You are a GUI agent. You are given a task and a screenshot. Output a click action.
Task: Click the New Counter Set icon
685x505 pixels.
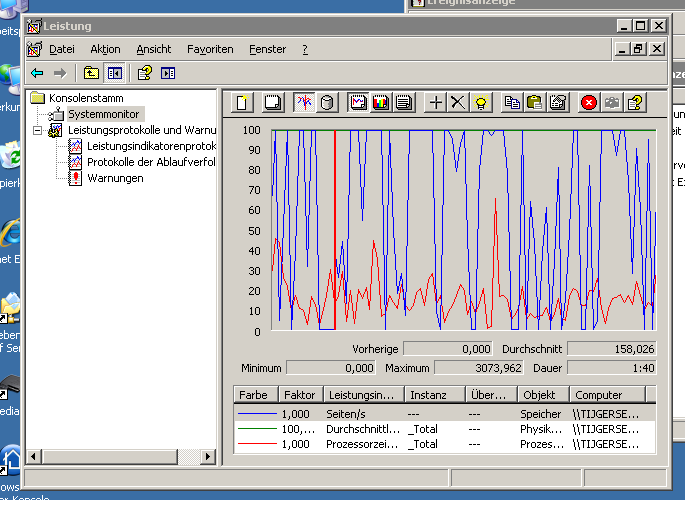[x=242, y=103]
